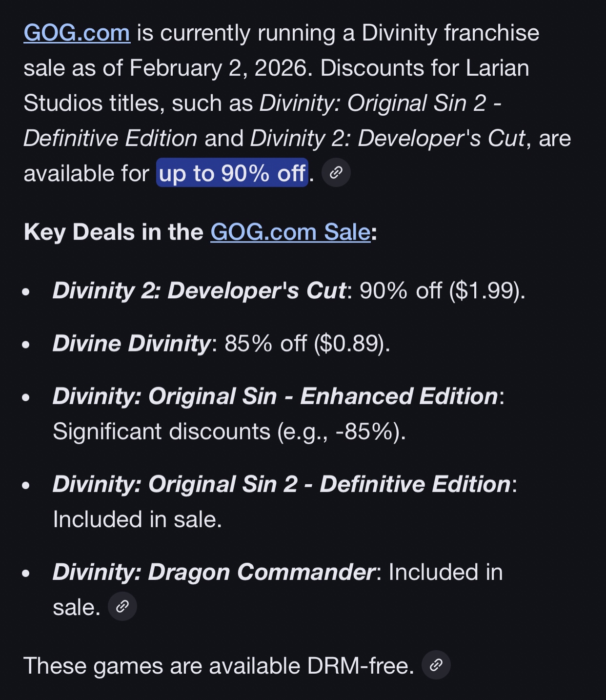
Task: Click "Divinity: Original Sin - Enhanced Edition" bullet title
Action: pyautogui.click(x=275, y=396)
